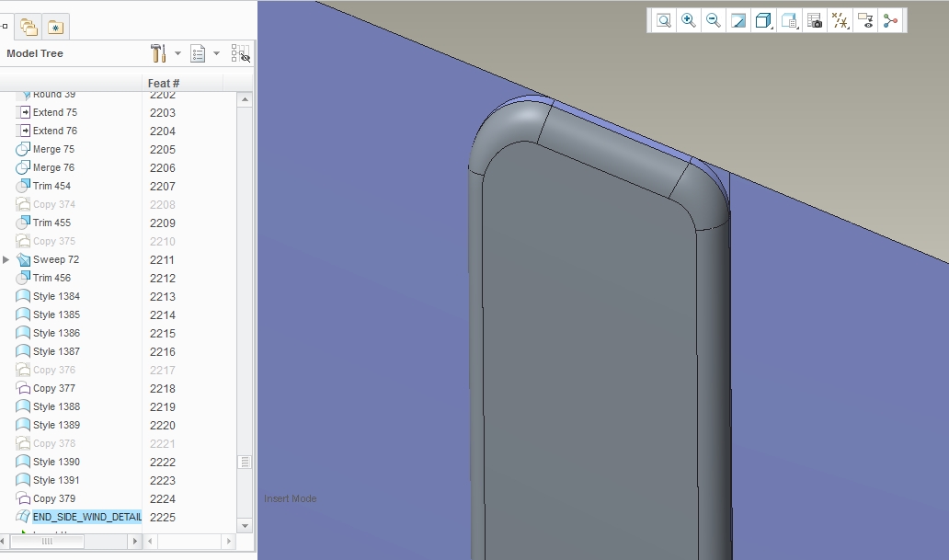Click the Feat column scroll-left arrow

(x=150, y=542)
